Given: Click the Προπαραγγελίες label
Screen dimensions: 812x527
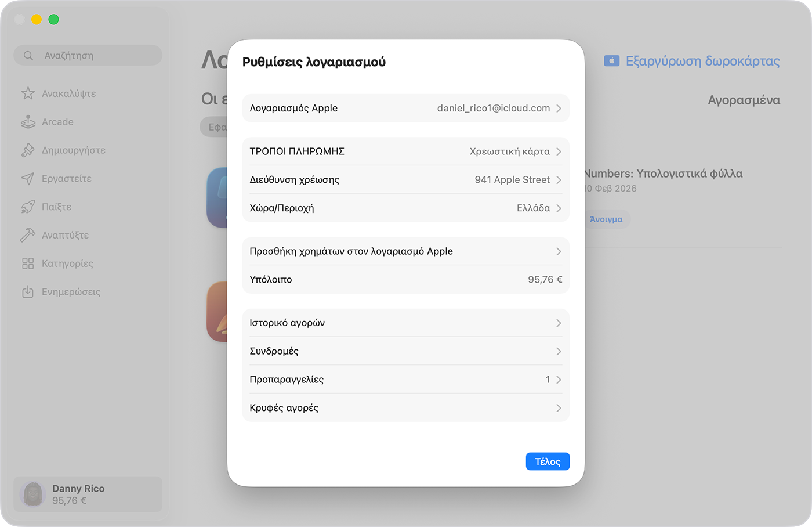Looking at the screenshot, I should tap(287, 380).
